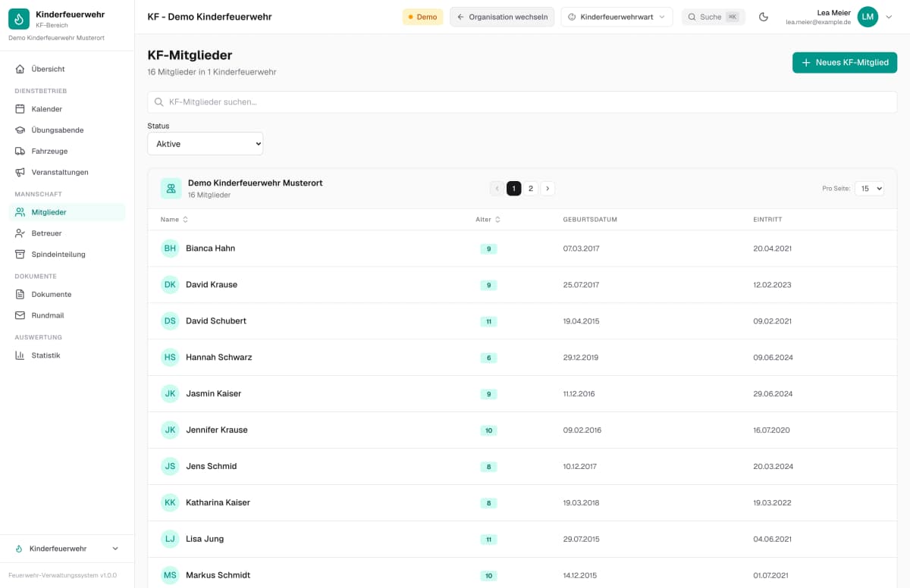Viewport: 910px width, 588px height.
Task: Navigate to Übungsabende
Action: 67,130
